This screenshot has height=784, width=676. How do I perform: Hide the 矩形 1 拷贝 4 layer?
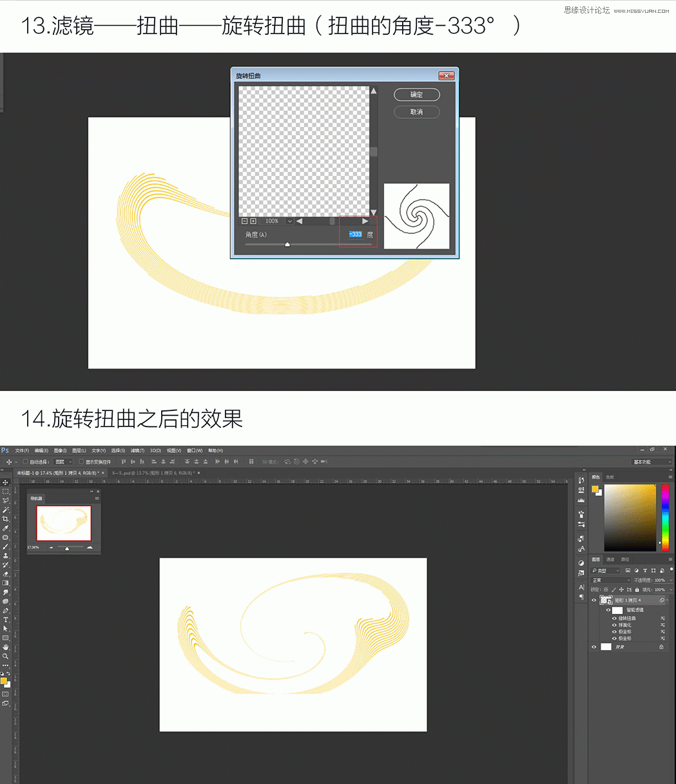click(594, 600)
